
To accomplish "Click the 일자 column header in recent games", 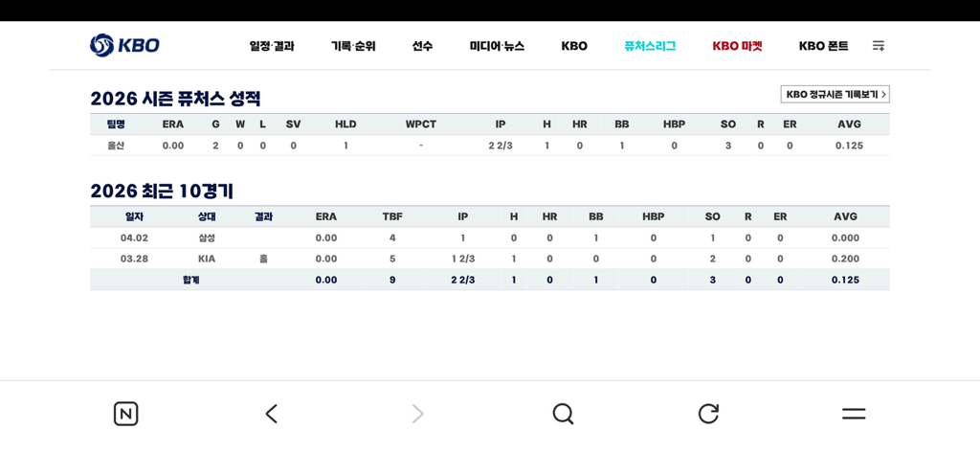I will click(134, 216).
